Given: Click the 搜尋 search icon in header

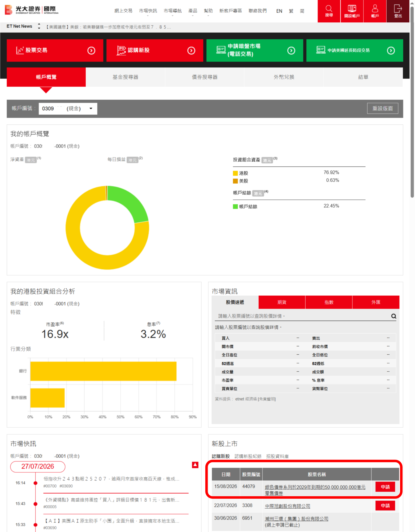Looking at the screenshot, I should (x=329, y=11).
